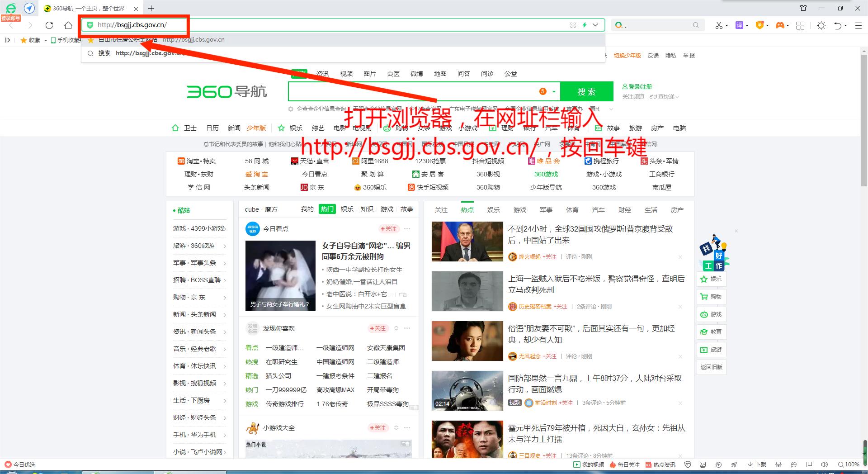Open 热点资讯 in status bar
Screen dimensions: 868x474
(660, 465)
